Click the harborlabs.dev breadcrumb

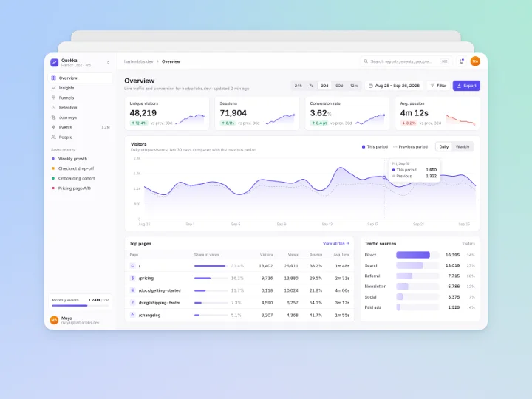(138, 61)
